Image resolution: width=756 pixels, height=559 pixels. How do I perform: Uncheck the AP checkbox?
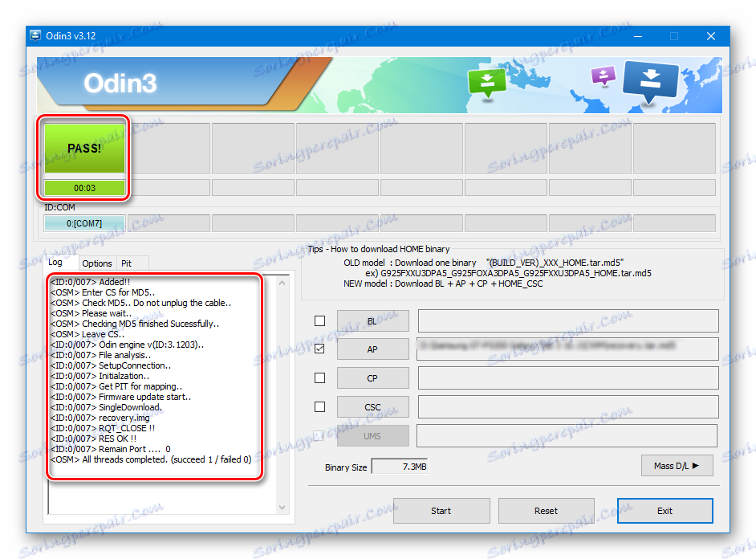point(319,349)
